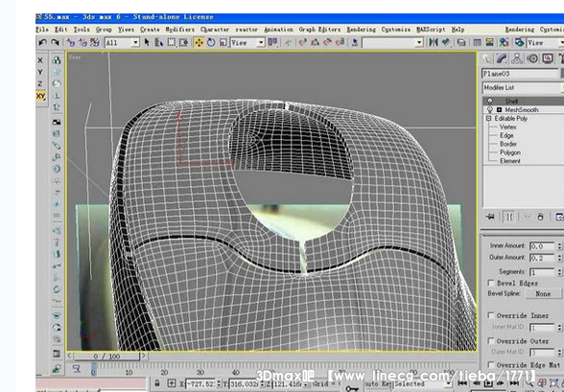Select the Vertex sub-object level

click(508, 127)
